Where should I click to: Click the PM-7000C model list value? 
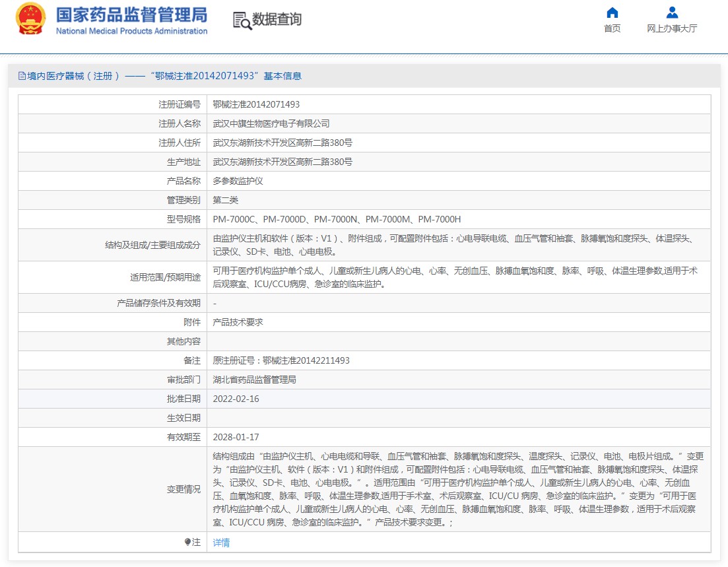337,219
